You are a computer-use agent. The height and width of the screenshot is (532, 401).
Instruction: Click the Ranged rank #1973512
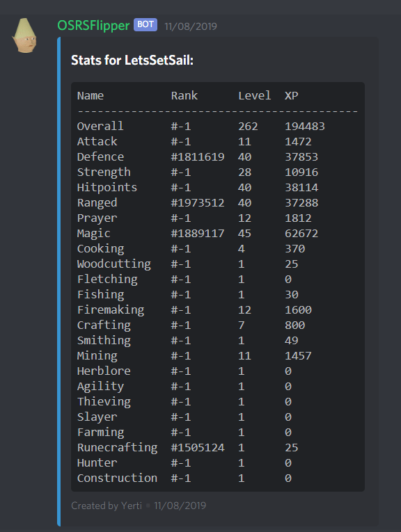point(198,202)
